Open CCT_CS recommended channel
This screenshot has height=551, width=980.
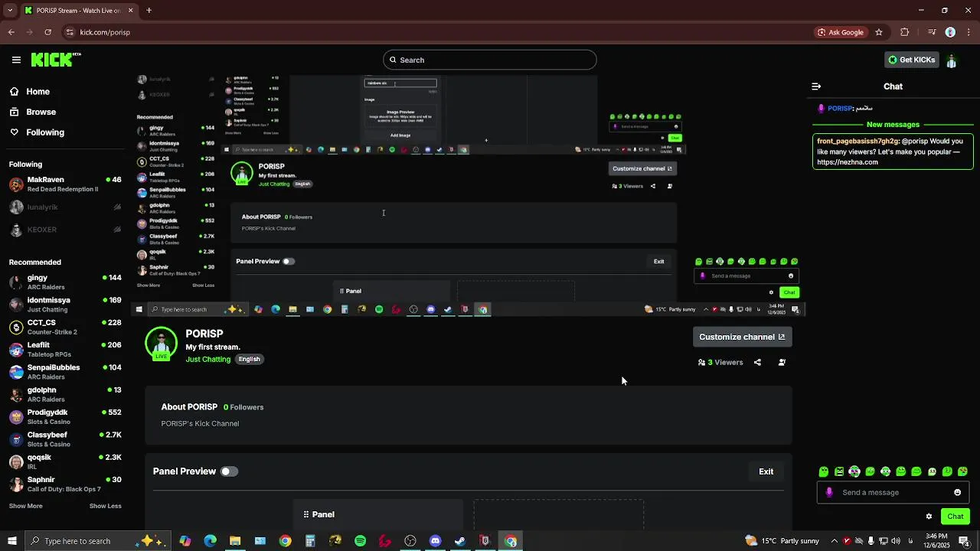tap(65, 327)
